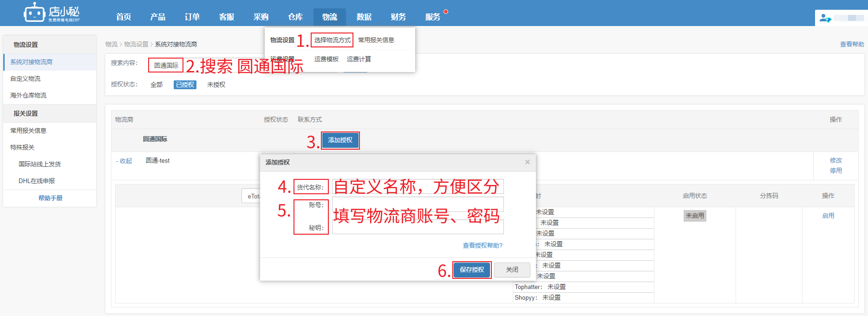Click the 启用 link in table
This screenshot has height=316, width=868.
click(828, 216)
